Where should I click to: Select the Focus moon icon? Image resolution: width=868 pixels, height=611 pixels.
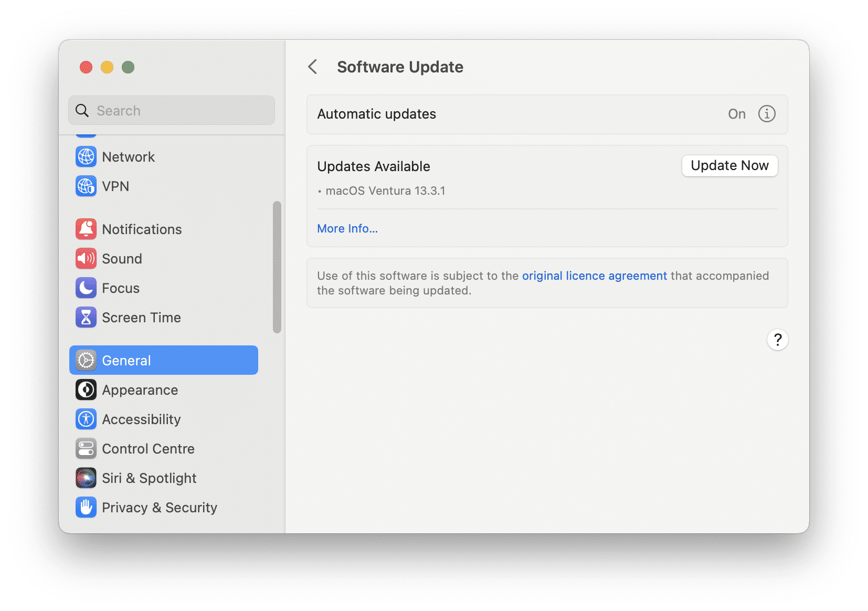[86, 288]
